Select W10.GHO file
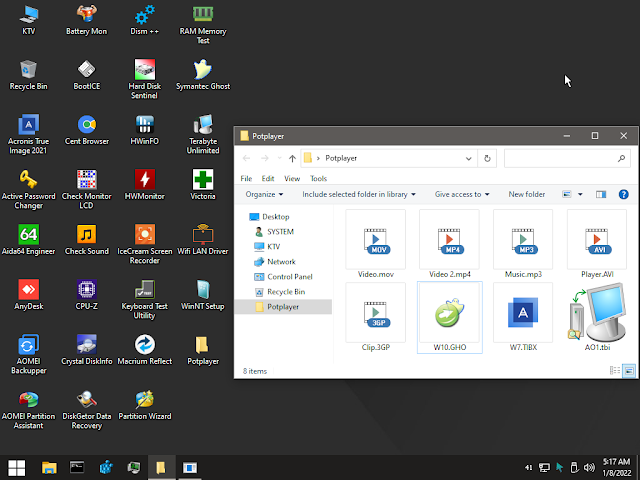 click(x=450, y=318)
